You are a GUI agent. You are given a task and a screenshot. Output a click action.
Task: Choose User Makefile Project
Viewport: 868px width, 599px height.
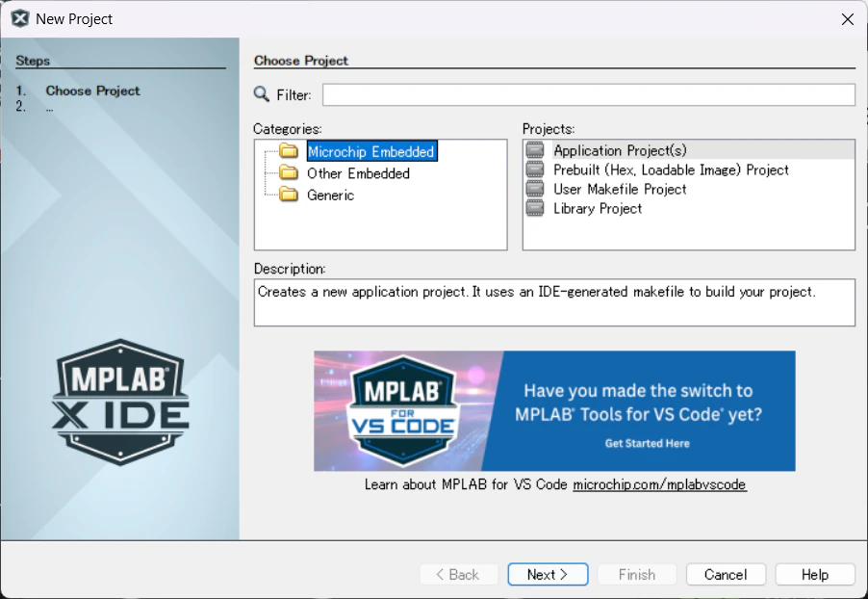(x=620, y=189)
